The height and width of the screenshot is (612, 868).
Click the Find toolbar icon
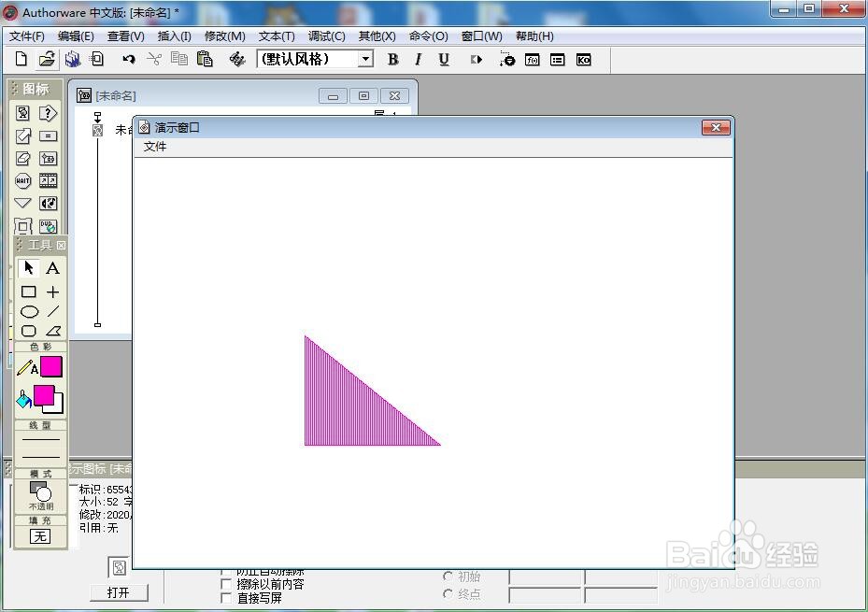click(237, 59)
